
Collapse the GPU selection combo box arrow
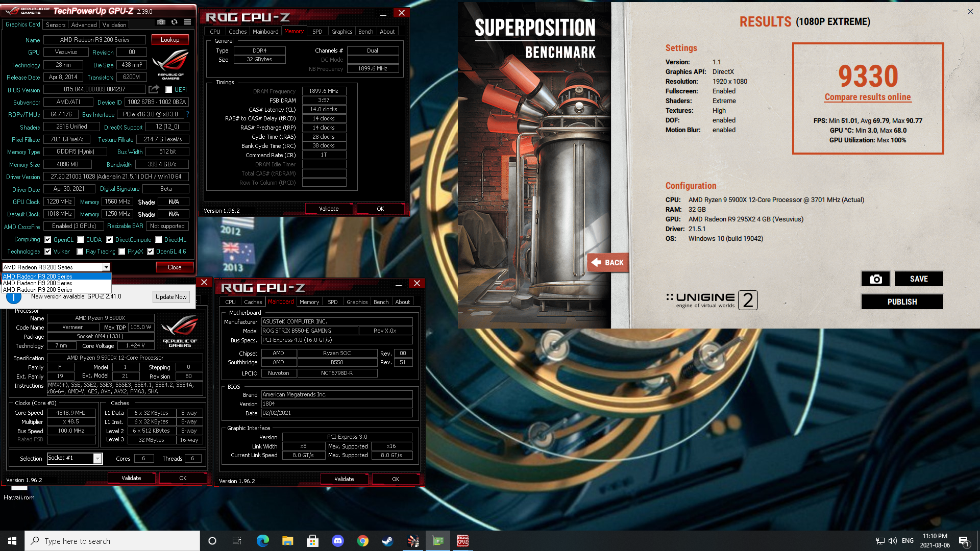click(106, 267)
